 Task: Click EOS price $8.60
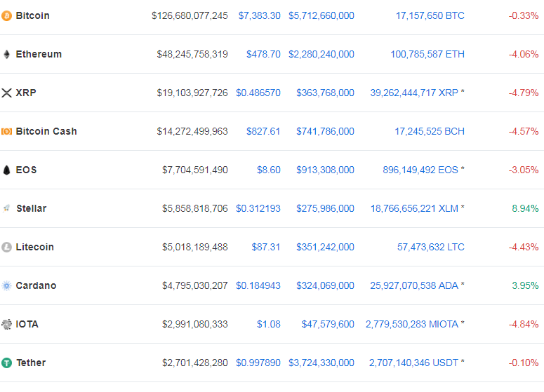[x=269, y=170]
